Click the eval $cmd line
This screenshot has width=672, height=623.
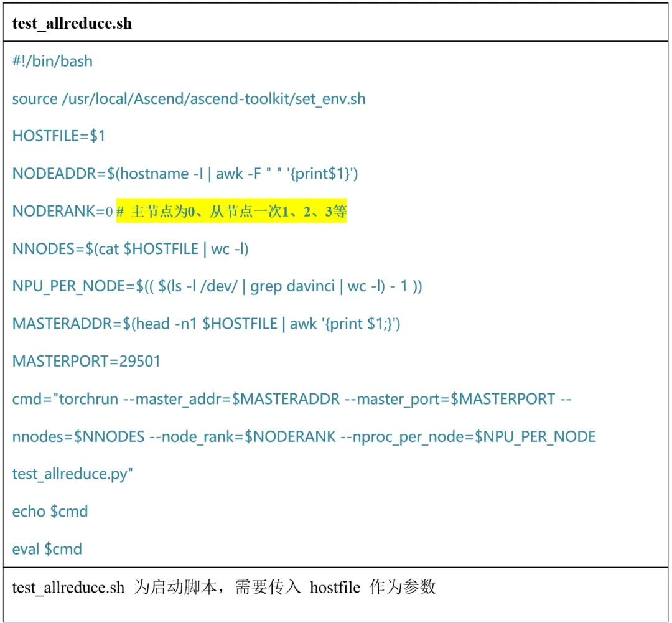click(x=47, y=548)
